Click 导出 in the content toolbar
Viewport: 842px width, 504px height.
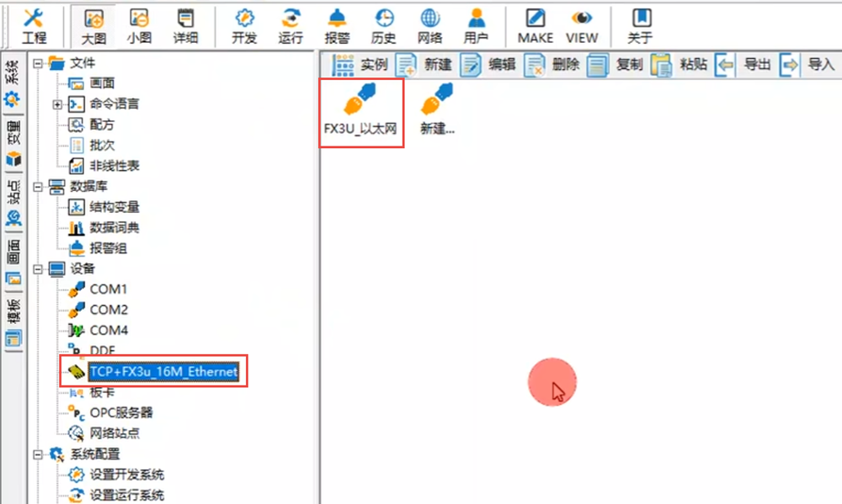point(743,65)
